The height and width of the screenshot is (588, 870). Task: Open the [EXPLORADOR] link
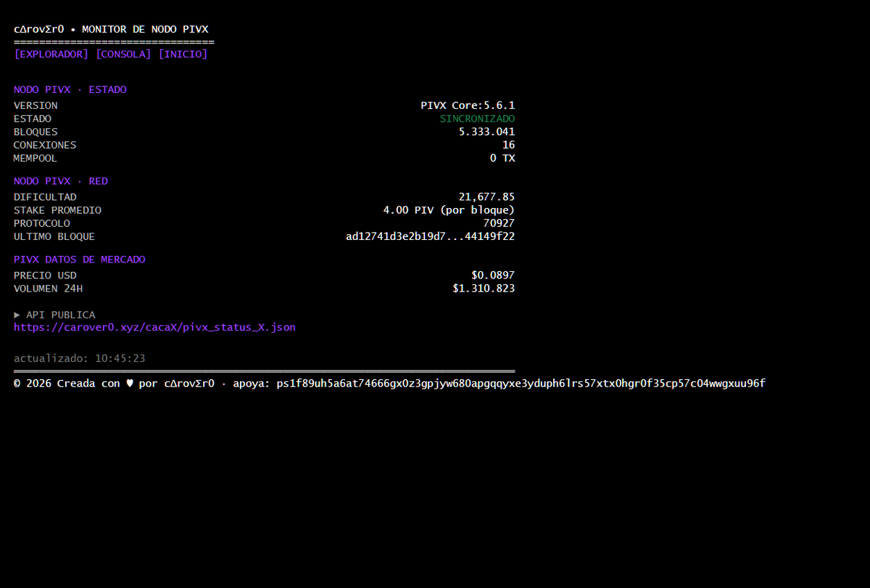51,54
